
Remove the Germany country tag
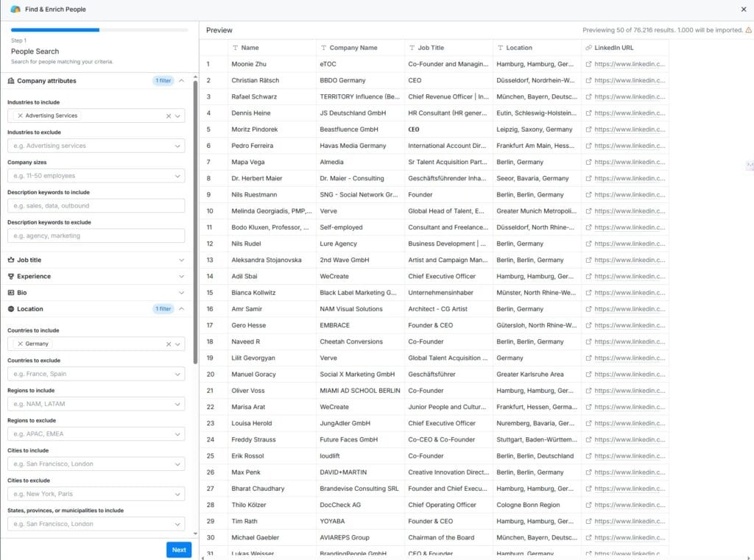click(x=20, y=344)
